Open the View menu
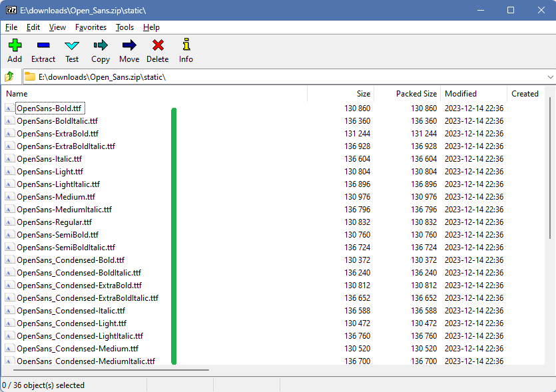556x392 pixels. point(57,27)
